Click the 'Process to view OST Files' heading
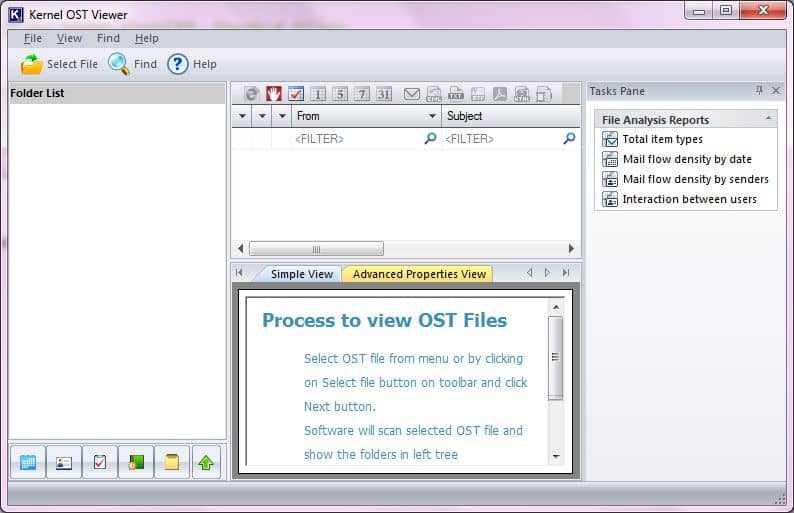 pyautogui.click(x=384, y=321)
